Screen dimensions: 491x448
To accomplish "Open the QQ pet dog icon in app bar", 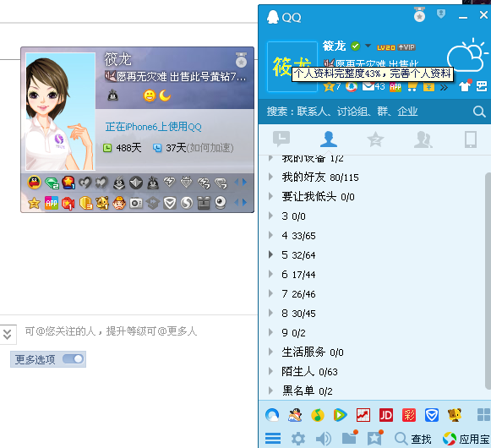I will click(455, 415).
